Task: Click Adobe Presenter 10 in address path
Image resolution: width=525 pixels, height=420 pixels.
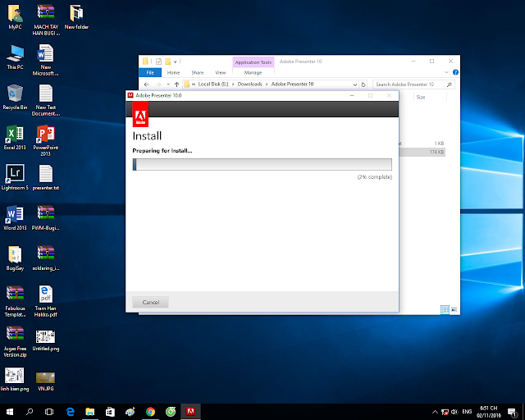Action: (x=292, y=84)
